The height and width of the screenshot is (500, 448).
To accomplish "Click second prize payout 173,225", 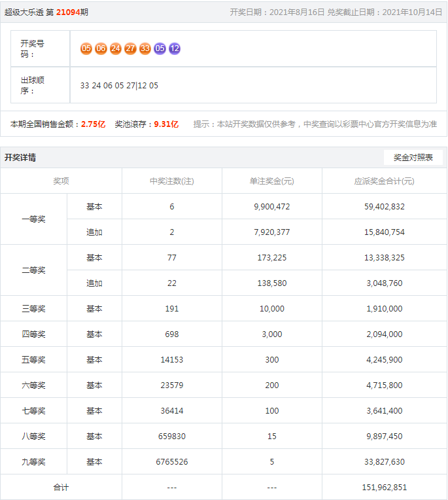I will pos(272,258).
